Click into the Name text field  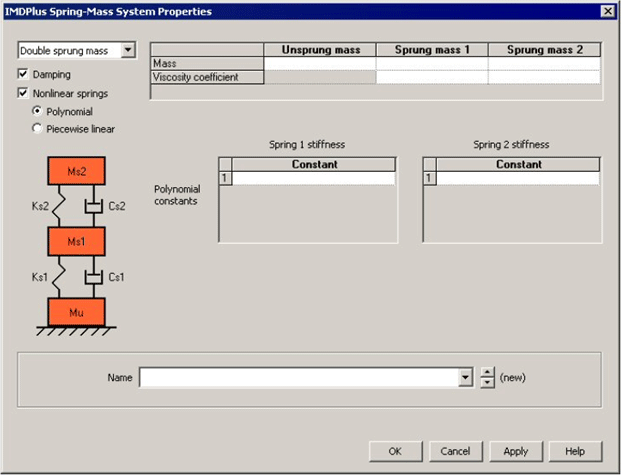pos(299,378)
